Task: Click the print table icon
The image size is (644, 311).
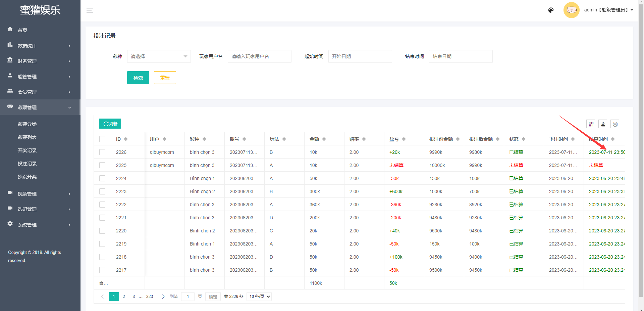Action: pyautogui.click(x=615, y=124)
